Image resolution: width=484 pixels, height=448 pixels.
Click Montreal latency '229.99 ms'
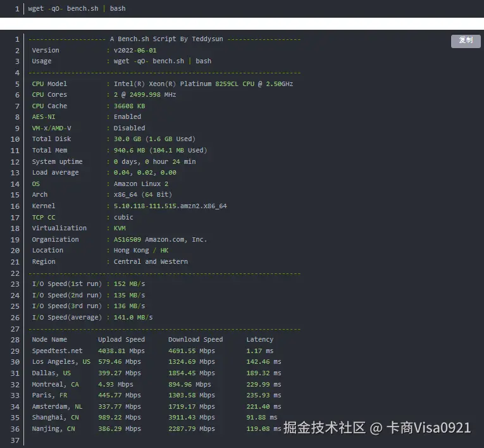[264, 385]
